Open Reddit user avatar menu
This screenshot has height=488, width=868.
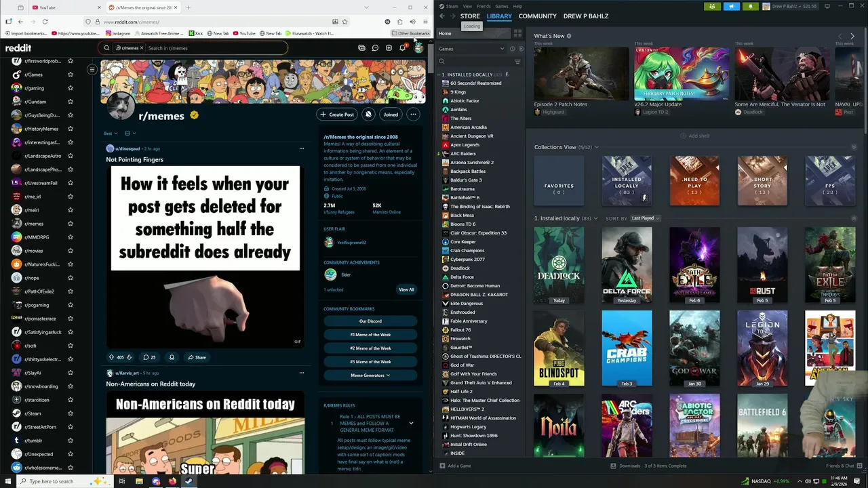[x=418, y=48]
